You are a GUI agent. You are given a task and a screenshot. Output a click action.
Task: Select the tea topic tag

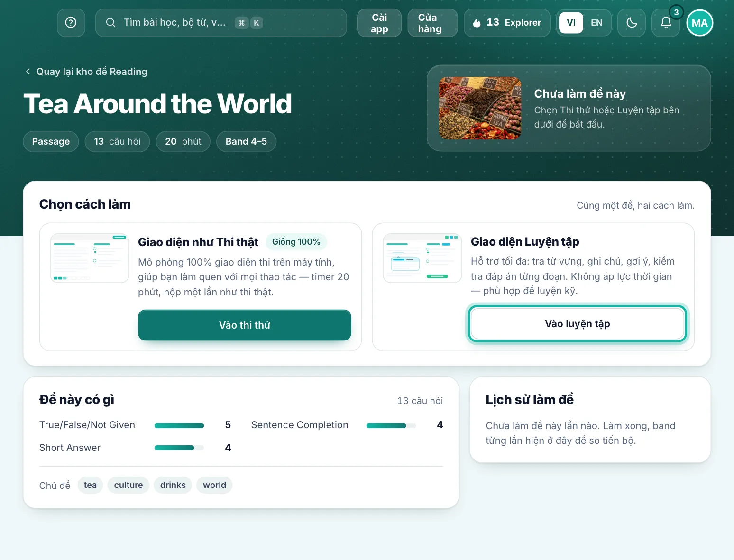[x=90, y=485]
